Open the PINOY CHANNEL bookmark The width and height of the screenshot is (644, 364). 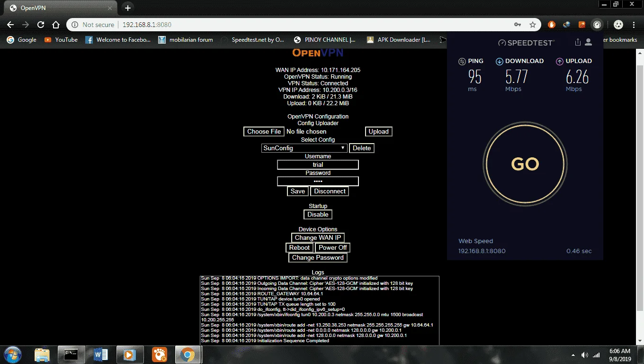[x=325, y=40]
